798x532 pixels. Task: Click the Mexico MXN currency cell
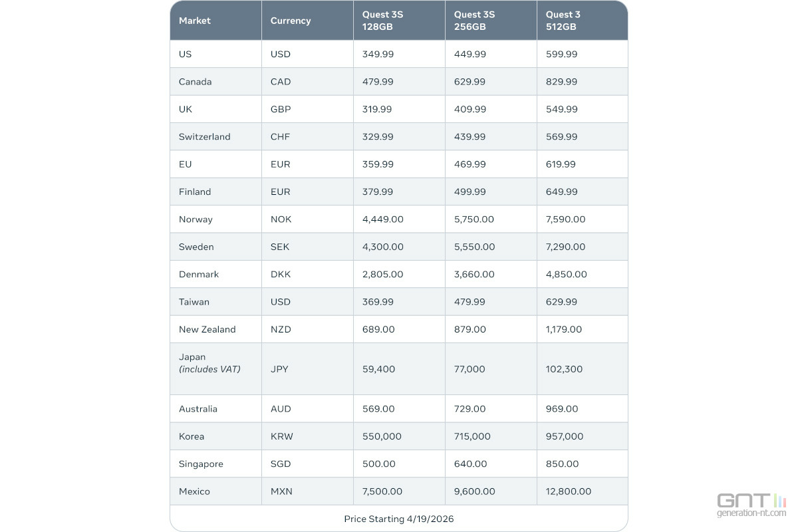point(281,491)
